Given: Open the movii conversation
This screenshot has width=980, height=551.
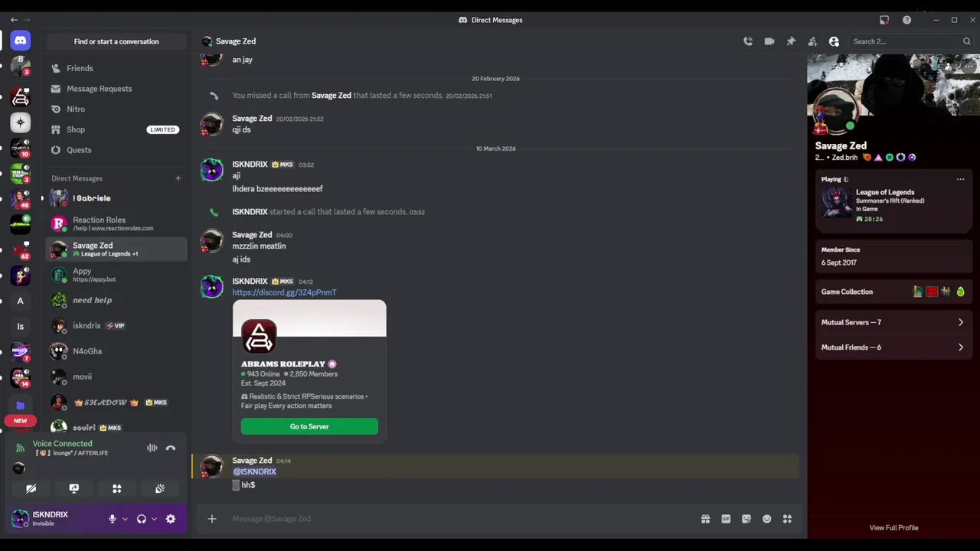Looking at the screenshot, I should coord(116,377).
